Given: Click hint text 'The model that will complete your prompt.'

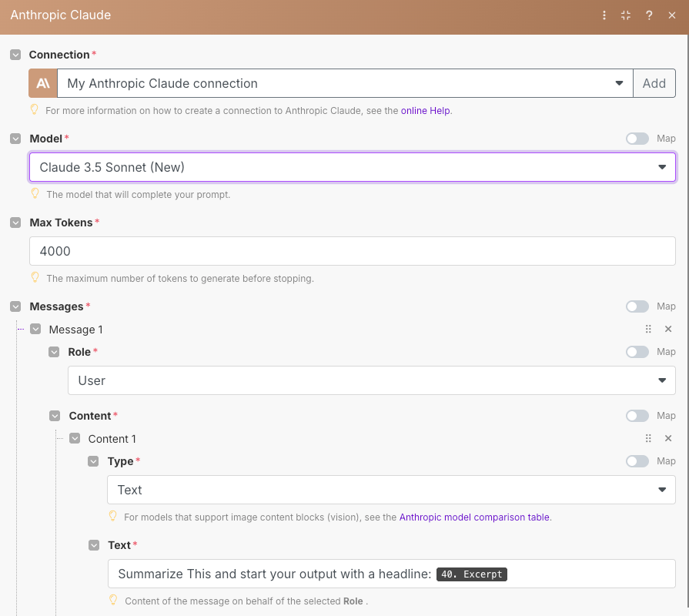Looking at the screenshot, I should click(x=139, y=195).
